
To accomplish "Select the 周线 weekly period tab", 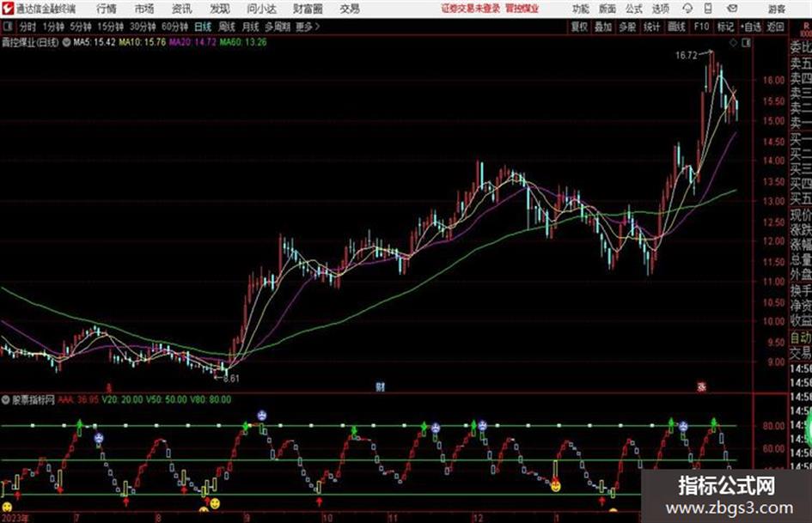I will click(227, 27).
